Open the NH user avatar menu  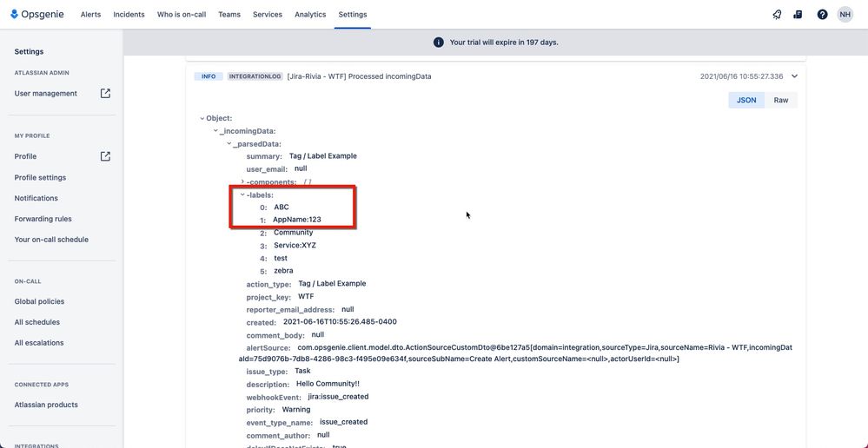pyautogui.click(x=845, y=15)
